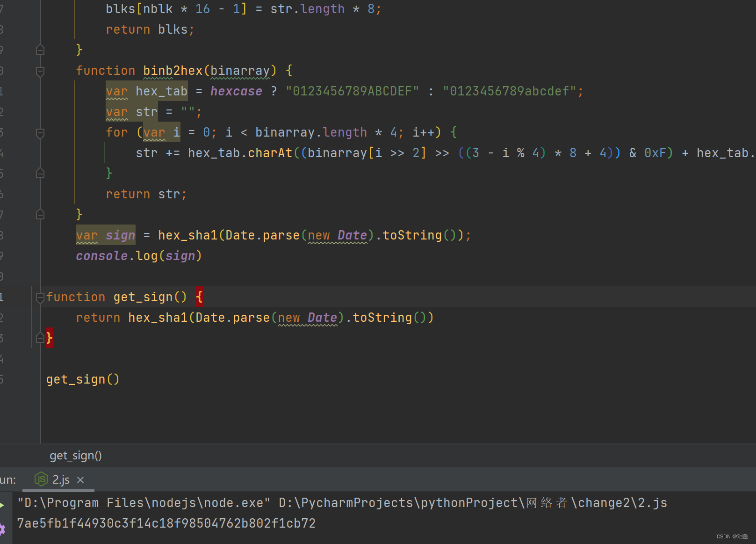Click the fold end marker of get_sign
The height and width of the screenshot is (544, 756).
point(40,338)
